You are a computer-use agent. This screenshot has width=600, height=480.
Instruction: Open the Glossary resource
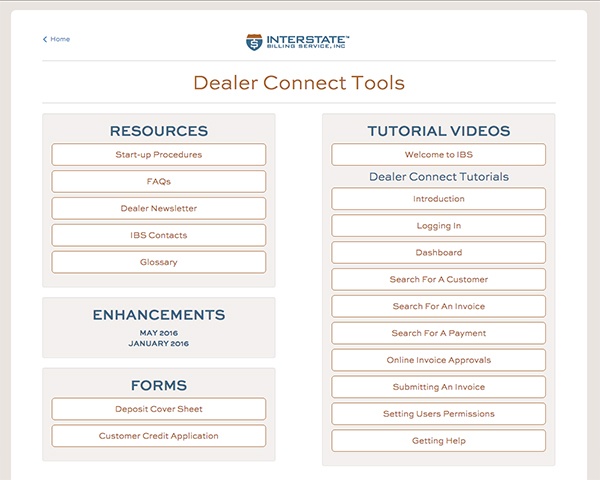(159, 262)
